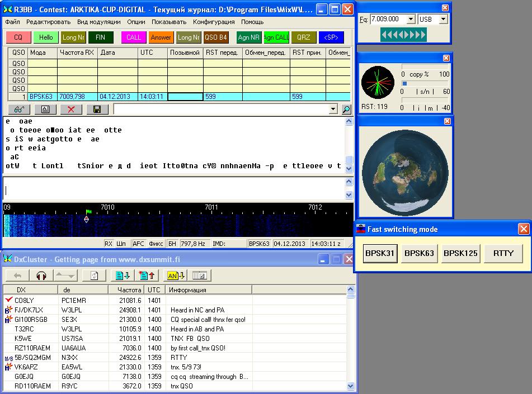Screen dimensions: 532x394
Task: Toggle the Фикс status bar indicator
Action: click(x=156, y=244)
